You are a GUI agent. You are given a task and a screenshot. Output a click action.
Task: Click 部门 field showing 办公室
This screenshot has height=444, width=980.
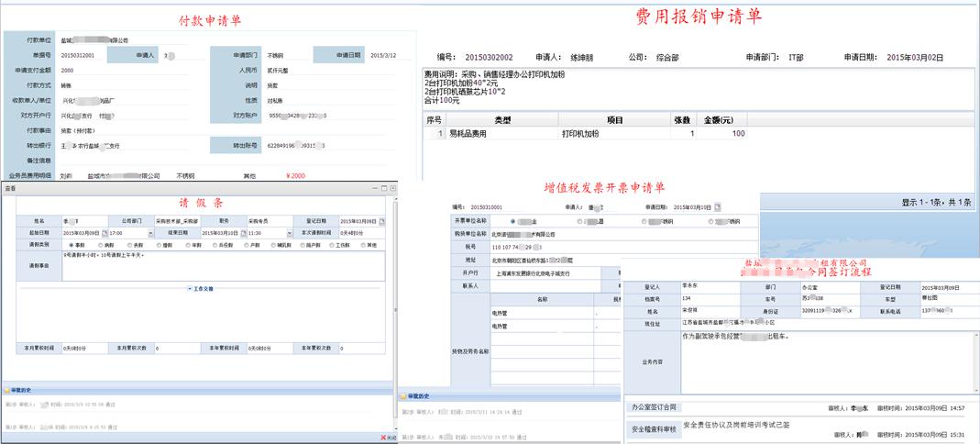(x=829, y=287)
